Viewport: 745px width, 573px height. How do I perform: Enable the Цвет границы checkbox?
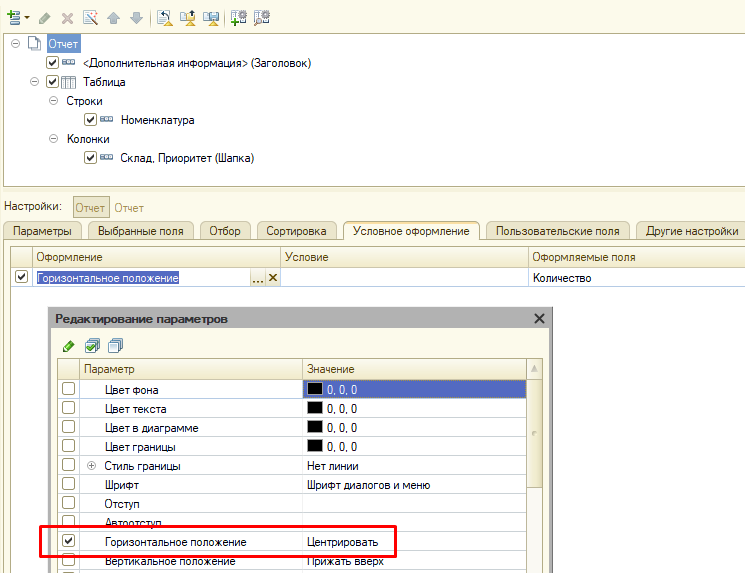68,446
